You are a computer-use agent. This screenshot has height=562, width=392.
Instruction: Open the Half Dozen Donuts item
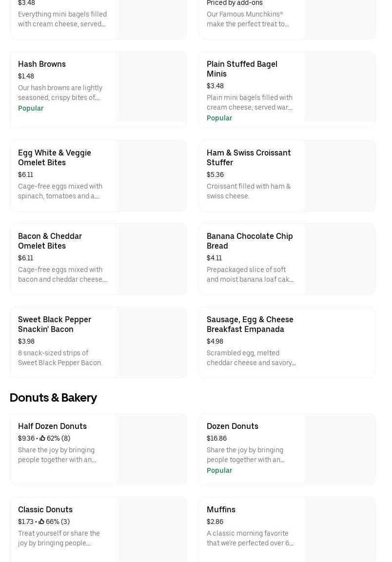[x=52, y=426]
